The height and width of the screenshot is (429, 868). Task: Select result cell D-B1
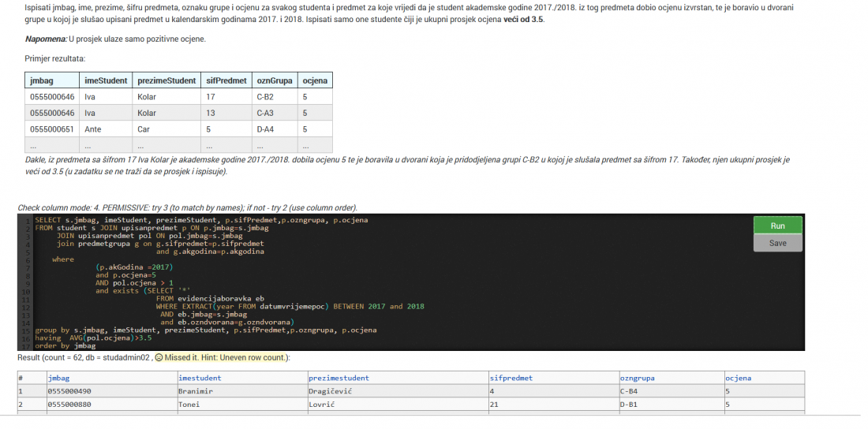tap(671, 405)
